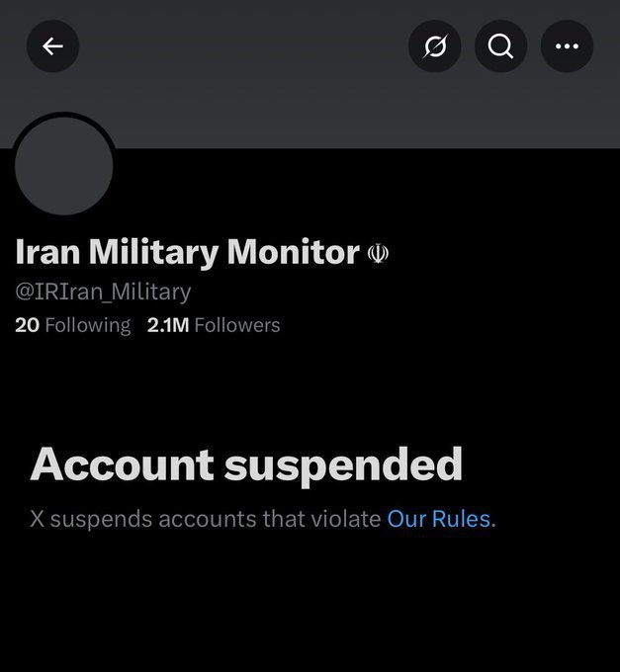Open the blank circular profile avatar

(x=64, y=166)
